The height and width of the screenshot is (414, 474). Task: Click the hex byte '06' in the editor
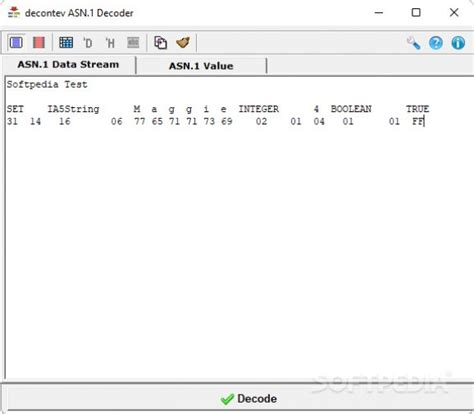(117, 121)
